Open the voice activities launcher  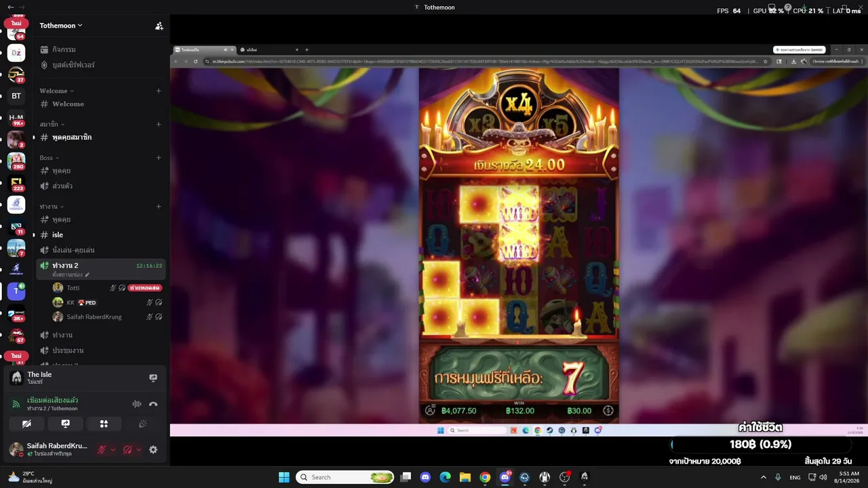point(104,424)
